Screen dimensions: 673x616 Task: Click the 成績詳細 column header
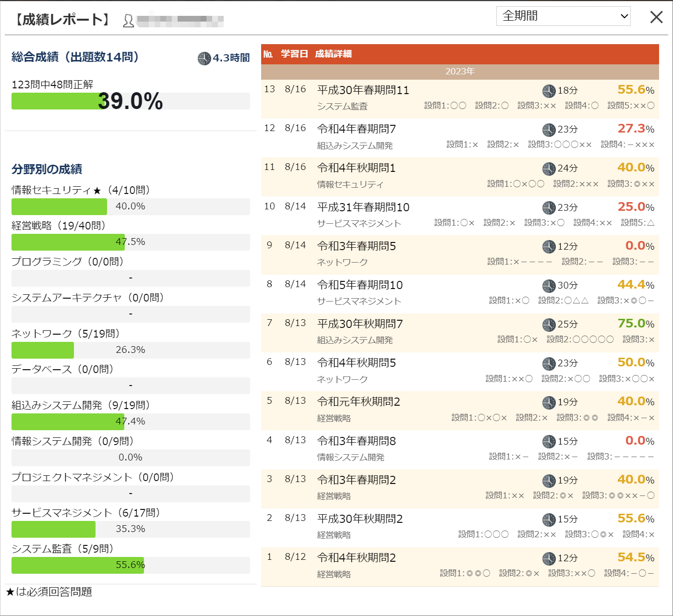pyautogui.click(x=333, y=54)
